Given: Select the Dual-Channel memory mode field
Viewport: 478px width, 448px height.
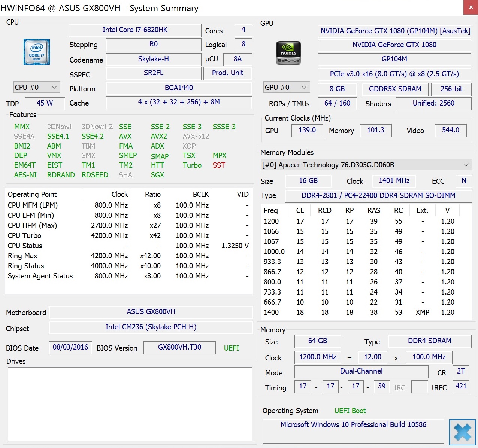Looking at the screenshot, I should tap(361, 371).
